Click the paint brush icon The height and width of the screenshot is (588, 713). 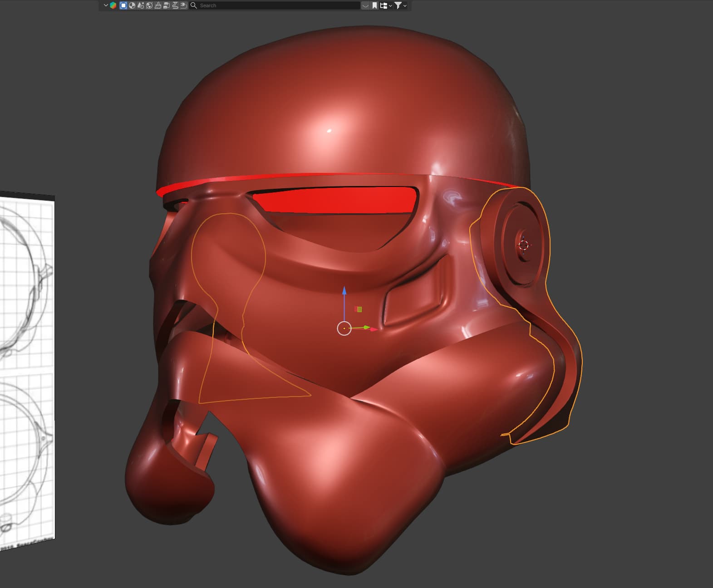pyautogui.click(x=158, y=5)
